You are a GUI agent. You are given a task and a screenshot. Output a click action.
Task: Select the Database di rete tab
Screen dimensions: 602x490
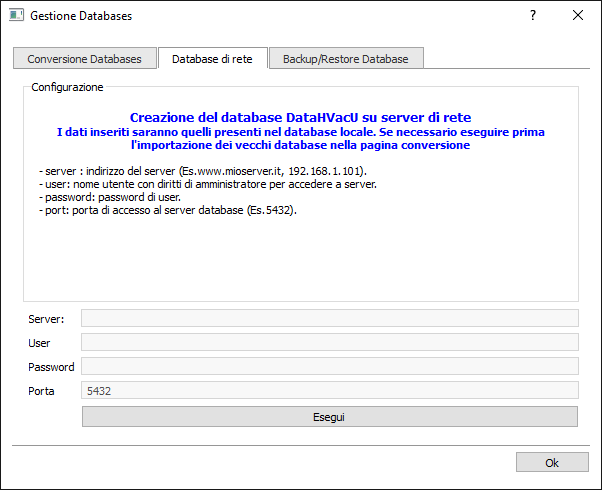pyautogui.click(x=212, y=59)
